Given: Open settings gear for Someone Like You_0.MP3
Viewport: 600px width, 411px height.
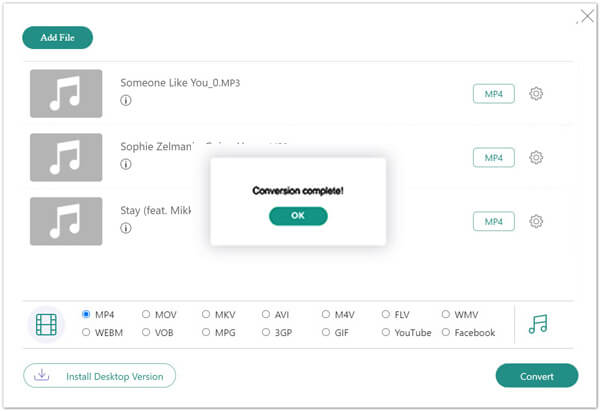Looking at the screenshot, I should coord(536,93).
